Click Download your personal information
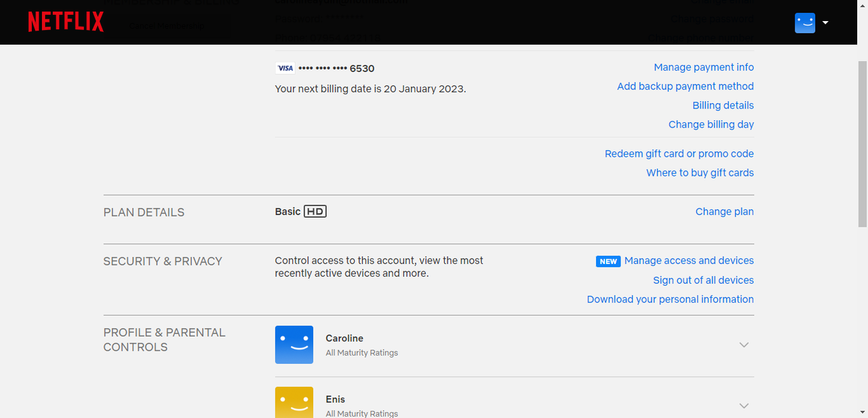The image size is (868, 418). (670, 299)
